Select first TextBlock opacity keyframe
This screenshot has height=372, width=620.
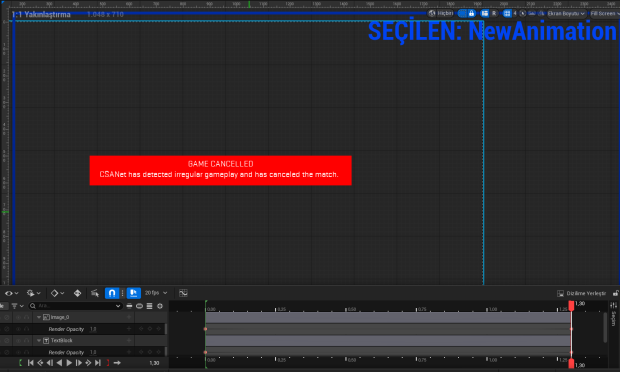point(205,352)
